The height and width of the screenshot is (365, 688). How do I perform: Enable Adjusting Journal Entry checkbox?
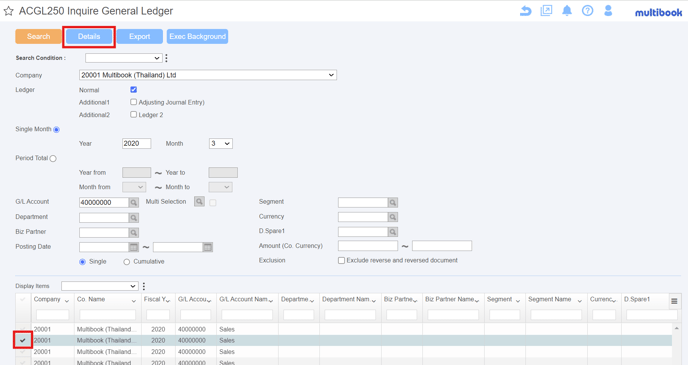133,102
